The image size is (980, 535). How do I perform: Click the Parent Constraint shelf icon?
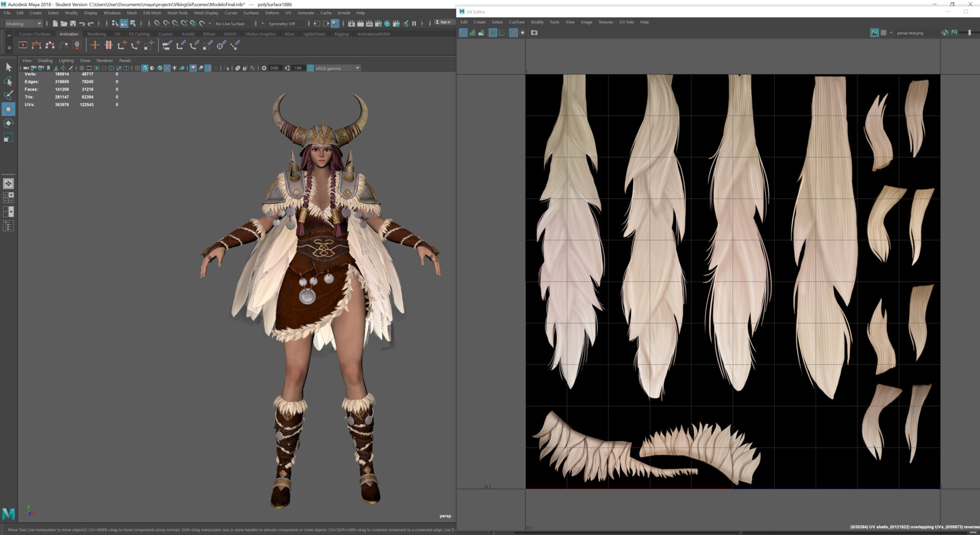click(167, 45)
